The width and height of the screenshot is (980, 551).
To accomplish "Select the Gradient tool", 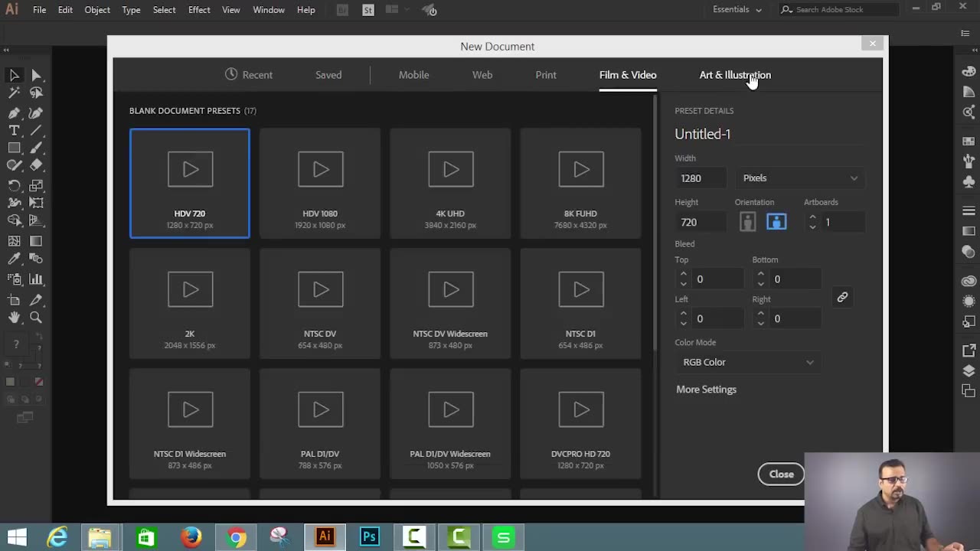I will tap(36, 240).
